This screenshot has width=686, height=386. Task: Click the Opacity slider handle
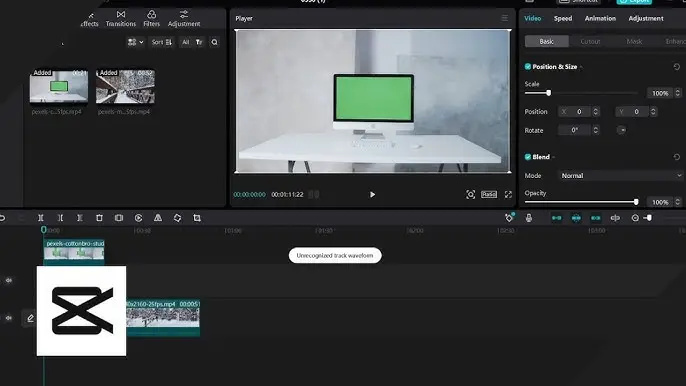tap(636, 202)
